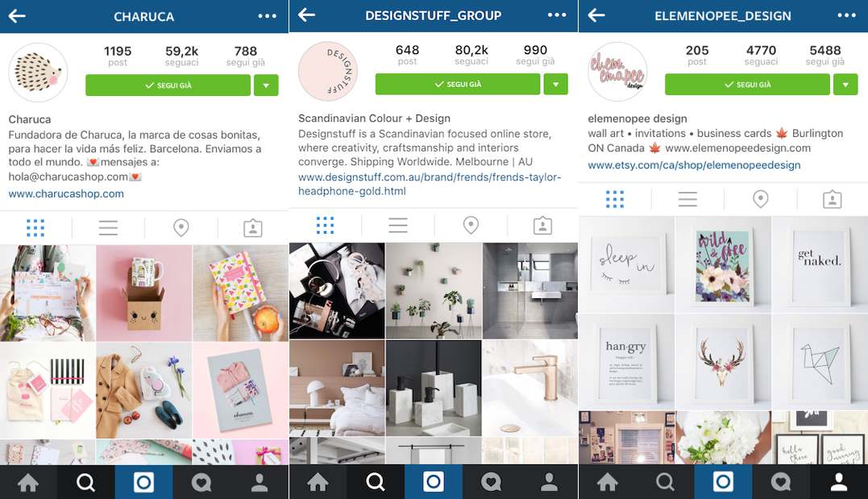
Task: Expand the suggestions dropdown arrow beside Charuca's follow button
Action: (266, 85)
